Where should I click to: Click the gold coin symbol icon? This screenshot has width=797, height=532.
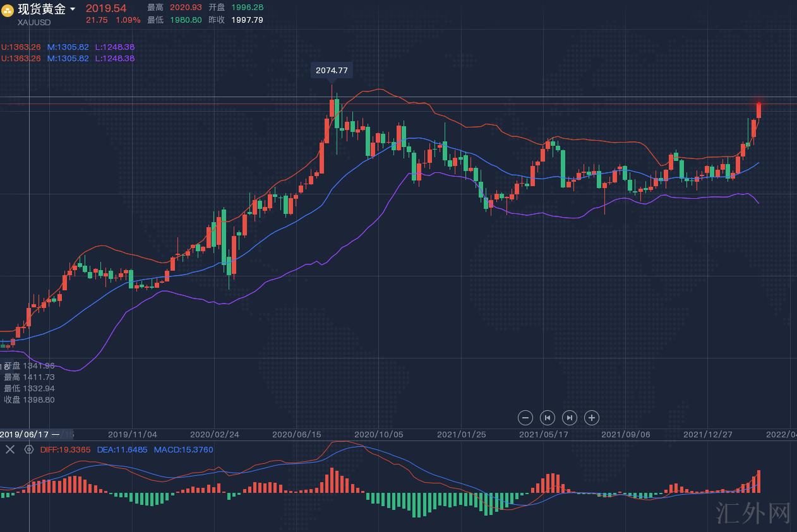point(8,11)
